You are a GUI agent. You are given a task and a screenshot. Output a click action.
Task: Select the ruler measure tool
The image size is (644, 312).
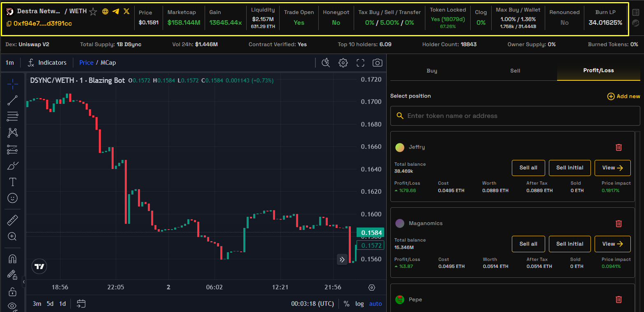(12, 220)
